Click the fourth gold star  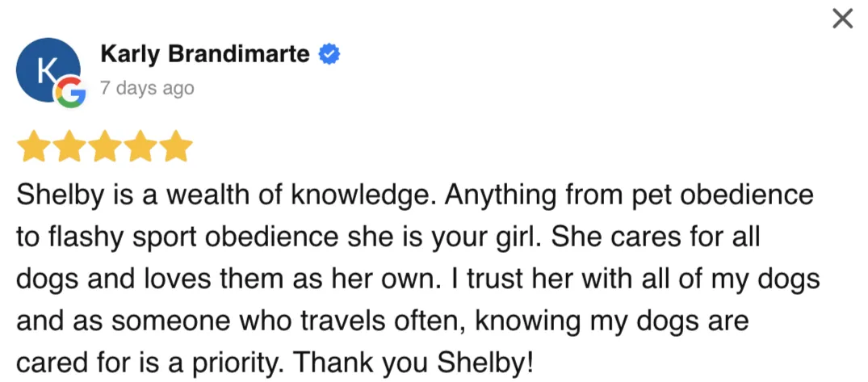140,148
